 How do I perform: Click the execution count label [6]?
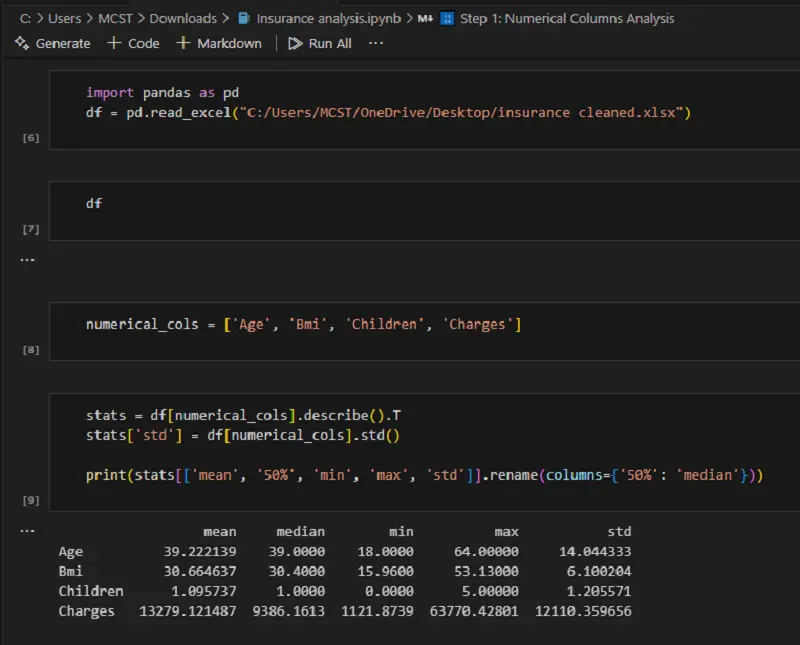[30, 138]
